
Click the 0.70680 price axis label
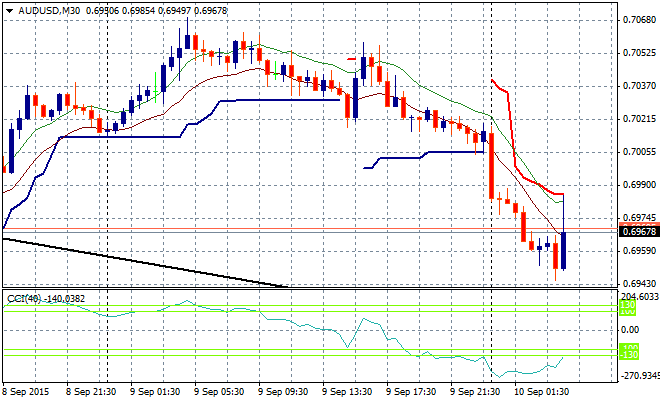coord(639,20)
